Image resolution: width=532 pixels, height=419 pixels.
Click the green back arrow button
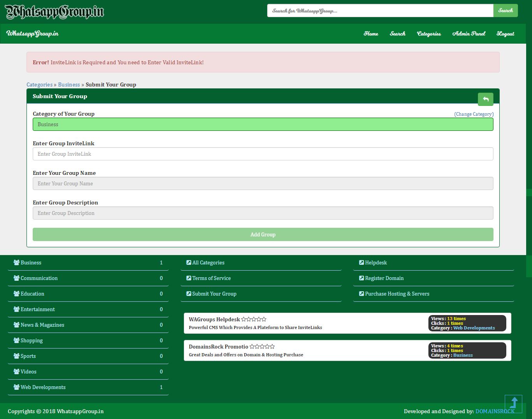(485, 99)
